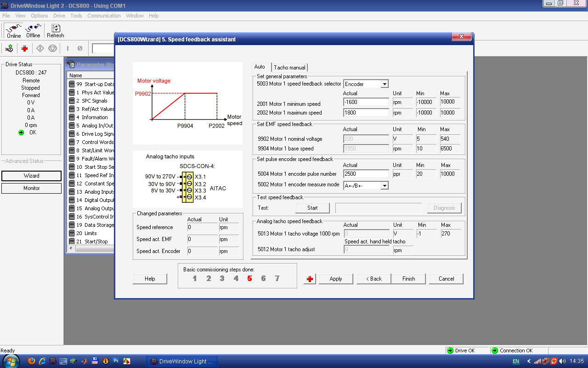Click the Wizard button in left panel

(x=31, y=176)
